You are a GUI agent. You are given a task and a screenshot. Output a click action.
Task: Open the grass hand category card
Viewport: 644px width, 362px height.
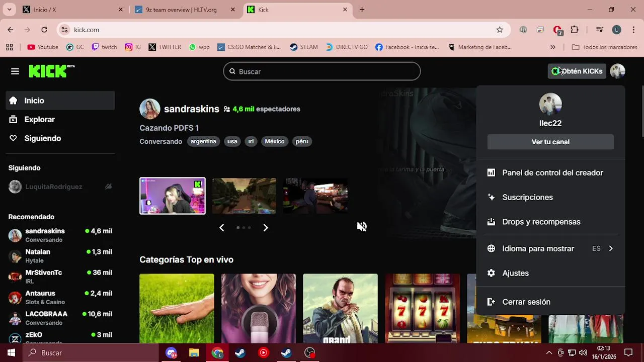point(177,308)
